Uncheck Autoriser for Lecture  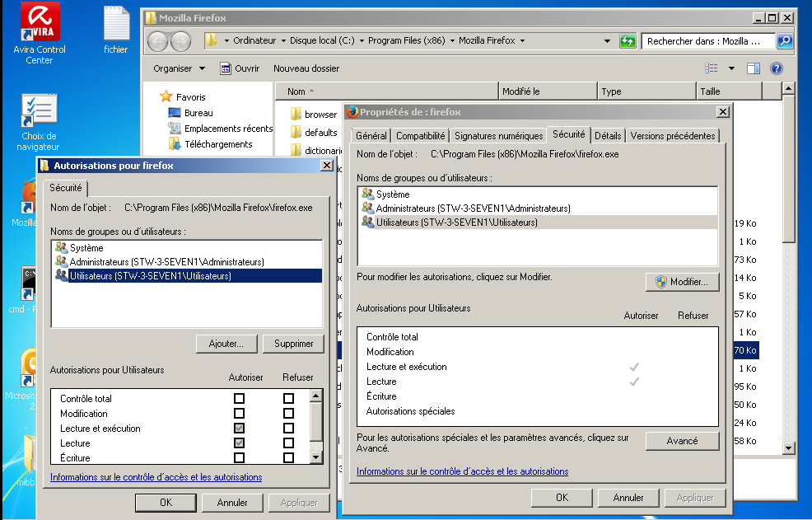240,442
